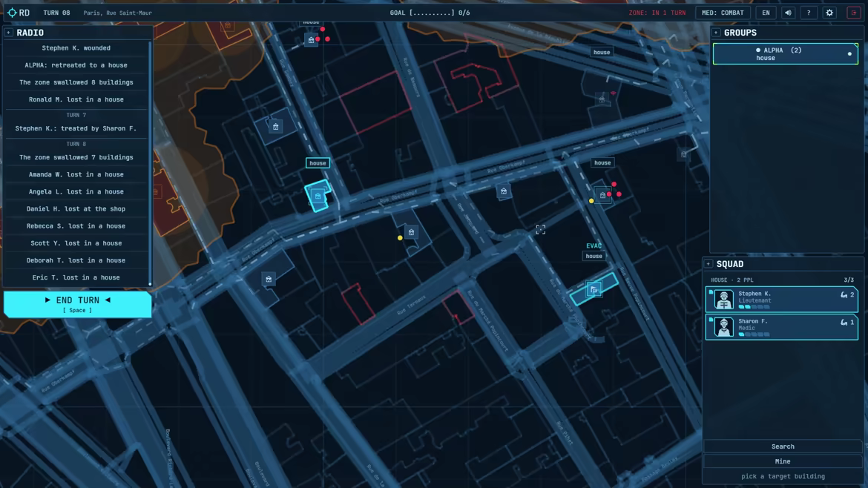Click the building icon on Rue Oberkampf center
This screenshot has width=868, height=488.
point(504,191)
